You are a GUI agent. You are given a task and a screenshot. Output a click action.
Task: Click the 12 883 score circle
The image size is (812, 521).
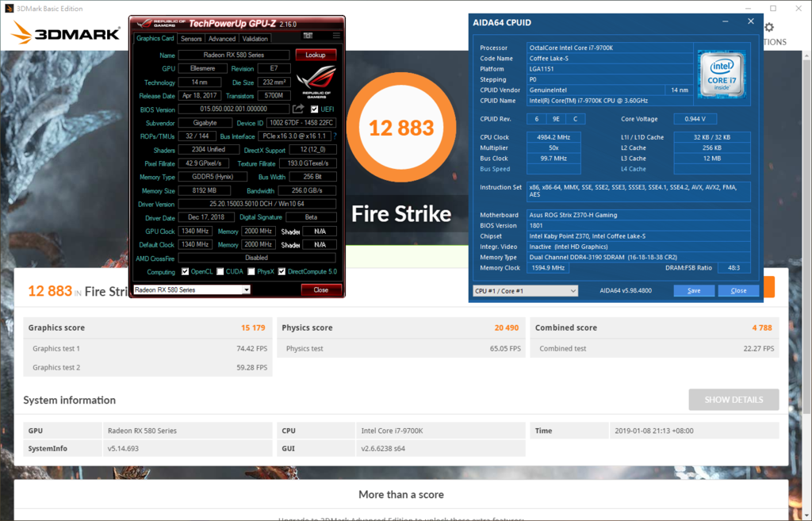401,128
